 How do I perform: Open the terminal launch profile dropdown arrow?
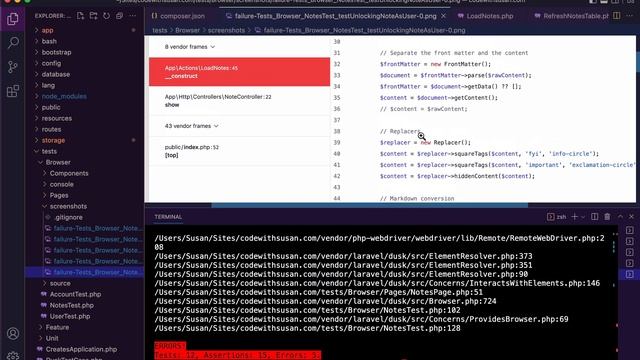(583, 217)
